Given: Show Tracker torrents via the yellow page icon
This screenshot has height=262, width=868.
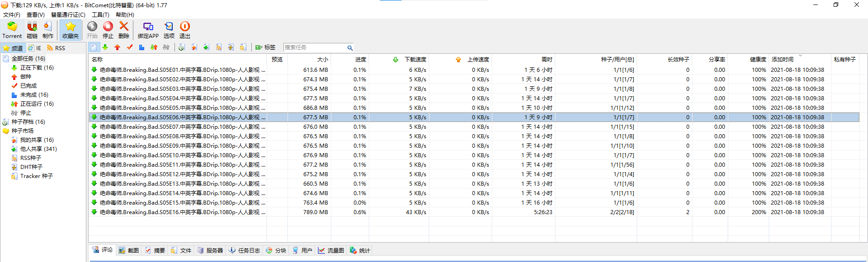Looking at the screenshot, I should 243,47.
